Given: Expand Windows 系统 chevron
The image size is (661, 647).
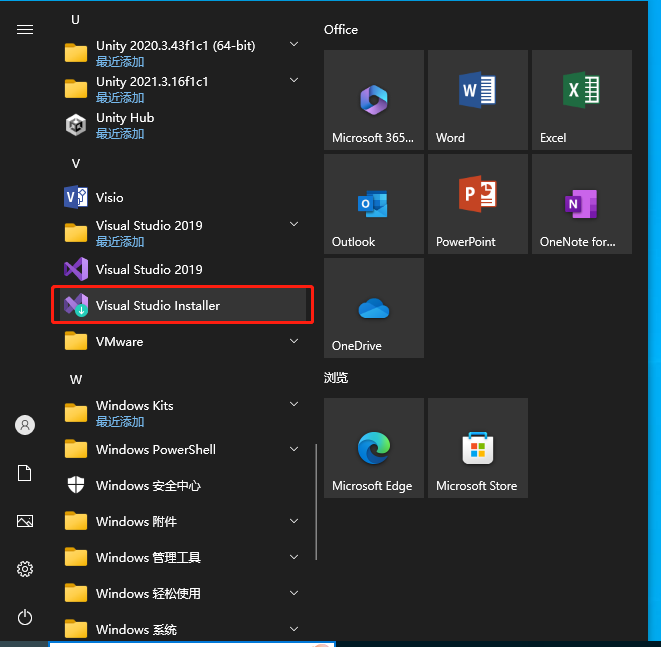Looking at the screenshot, I should [294, 629].
